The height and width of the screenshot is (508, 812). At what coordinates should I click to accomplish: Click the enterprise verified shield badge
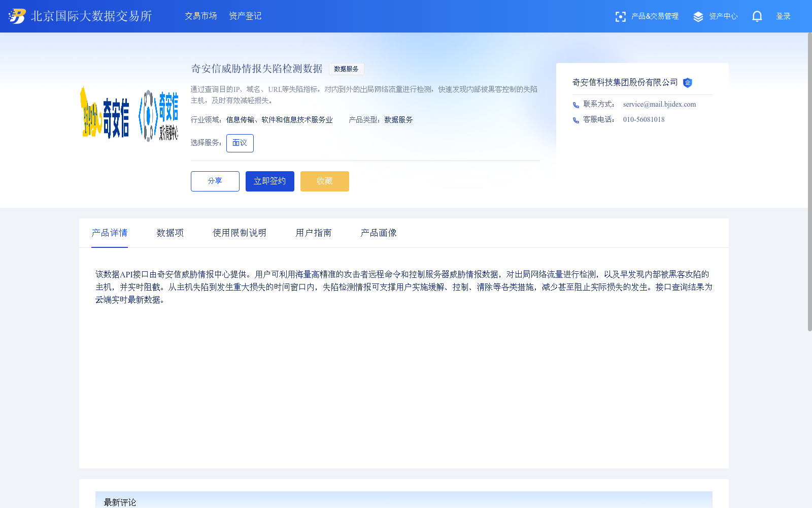click(x=688, y=83)
